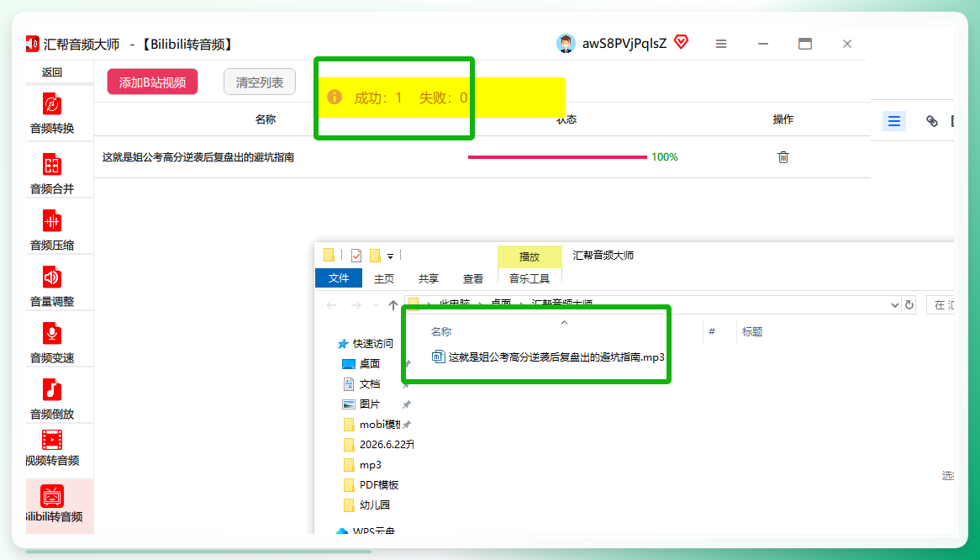Click the 100% status text

click(664, 157)
